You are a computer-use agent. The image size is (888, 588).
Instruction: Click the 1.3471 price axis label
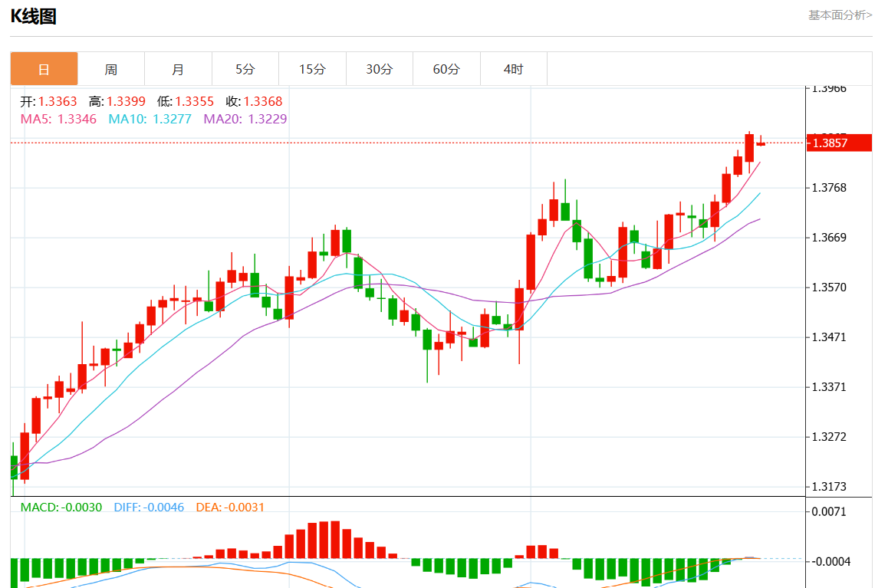(x=829, y=337)
